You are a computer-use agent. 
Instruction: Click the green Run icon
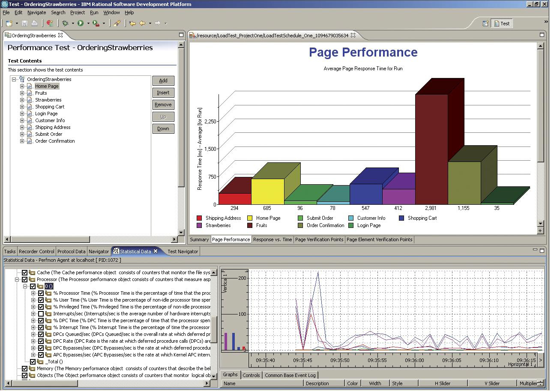[81, 23]
